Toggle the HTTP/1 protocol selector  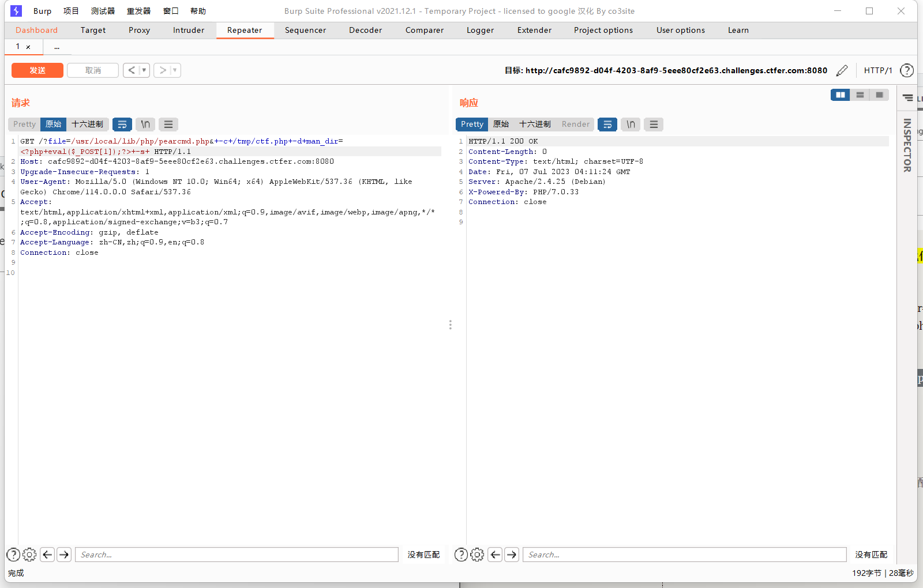878,70
